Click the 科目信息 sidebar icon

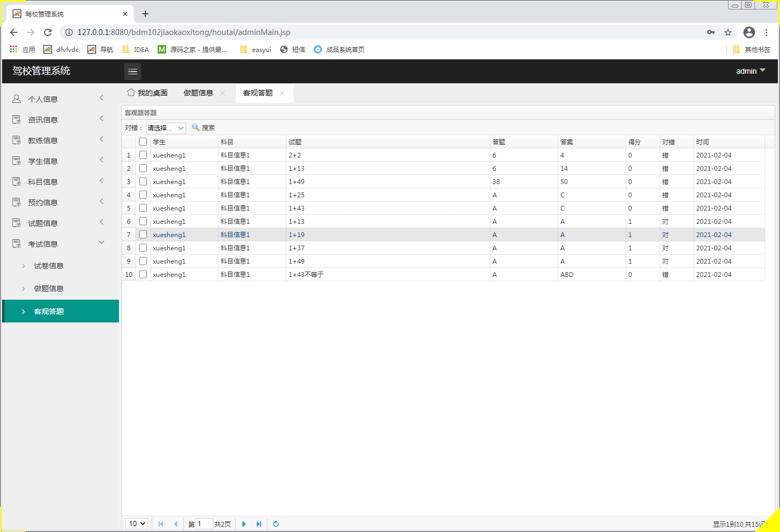tap(16, 181)
